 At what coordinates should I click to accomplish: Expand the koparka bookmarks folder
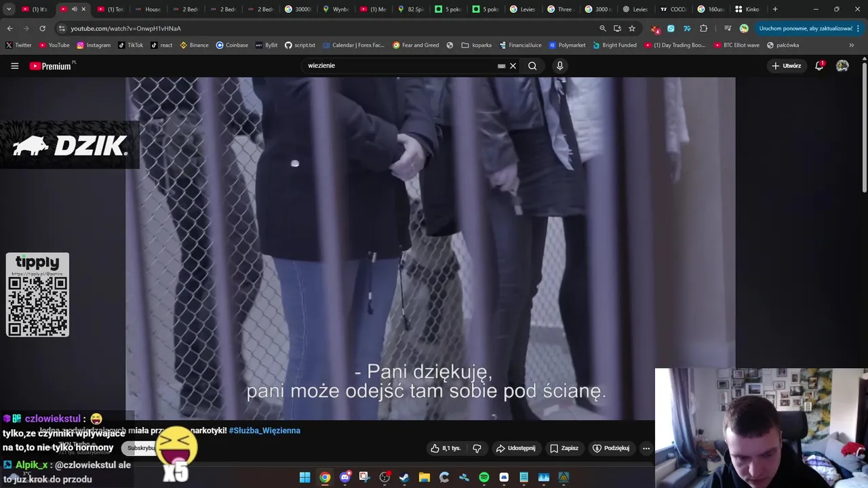(477, 45)
